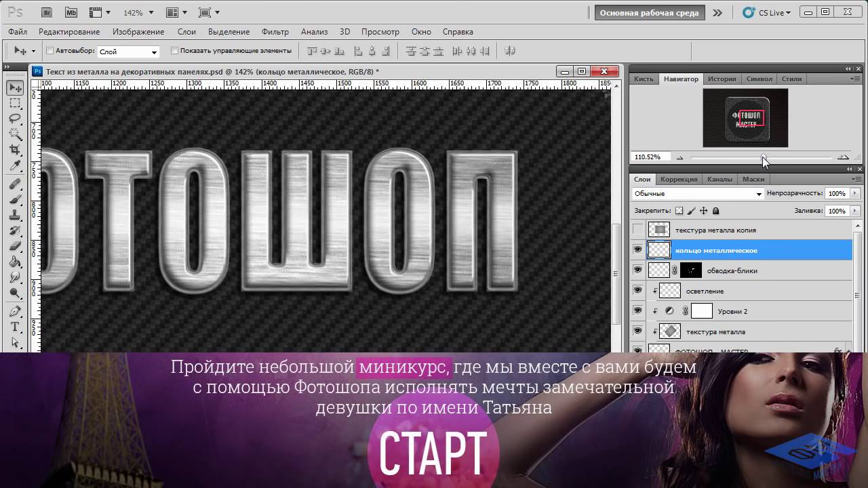The width and height of the screenshot is (868, 488).
Task: Switch to the Коррекция tab
Action: [679, 180]
